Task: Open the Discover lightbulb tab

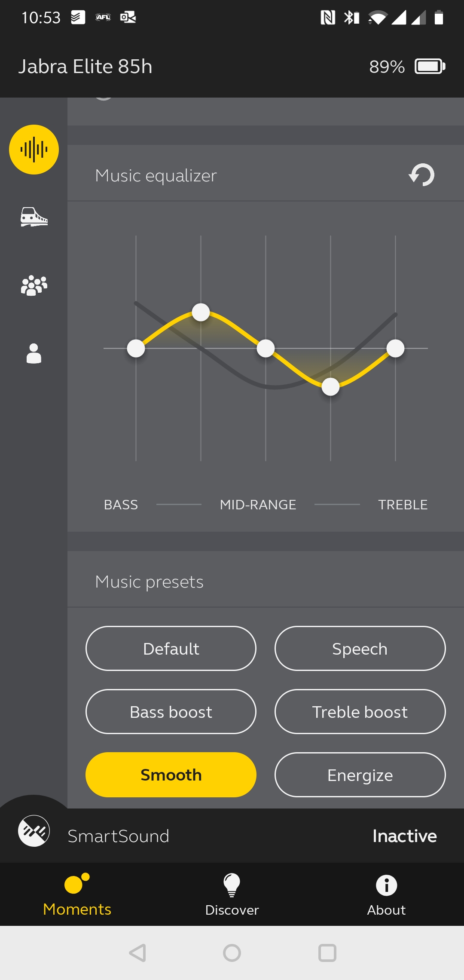Action: point(232,894)
